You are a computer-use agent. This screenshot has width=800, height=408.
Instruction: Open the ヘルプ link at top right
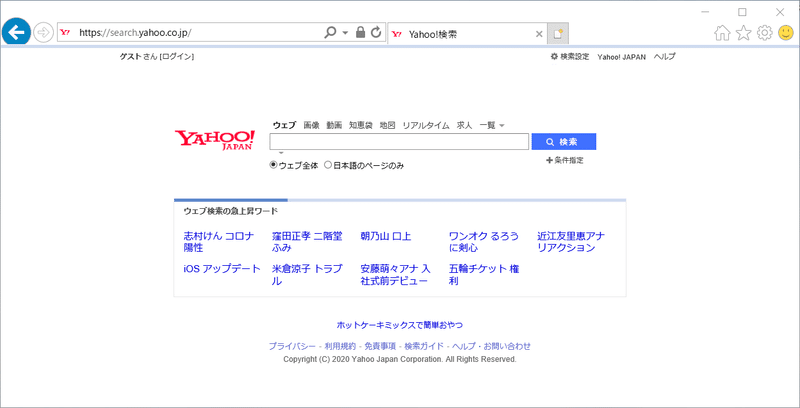(x=664, y=57)
